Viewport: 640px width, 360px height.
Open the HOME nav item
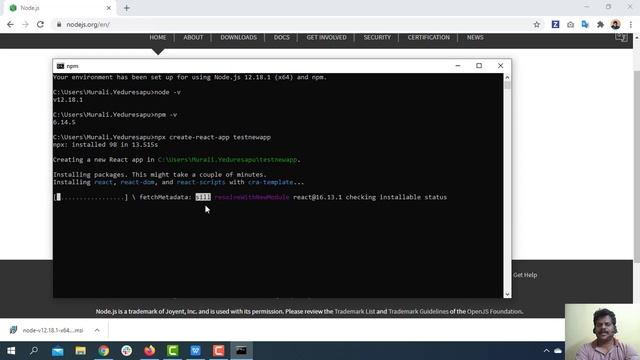click(158, 37)
